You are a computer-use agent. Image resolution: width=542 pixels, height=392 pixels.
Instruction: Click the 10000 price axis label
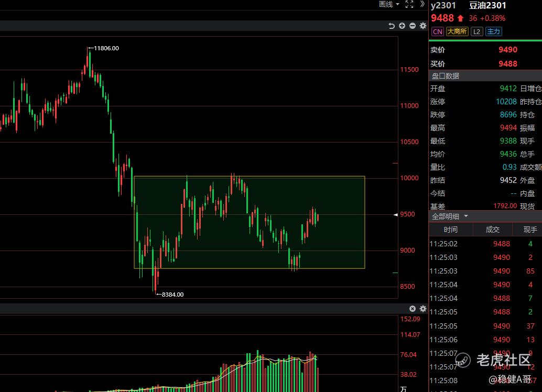[x=409, y=178]
